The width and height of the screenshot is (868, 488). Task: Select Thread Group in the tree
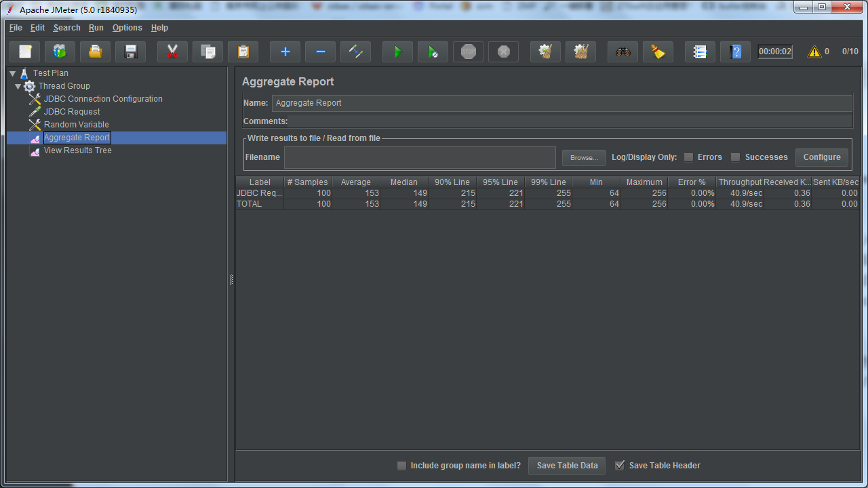pyautogui.click(x=64, y=86)
